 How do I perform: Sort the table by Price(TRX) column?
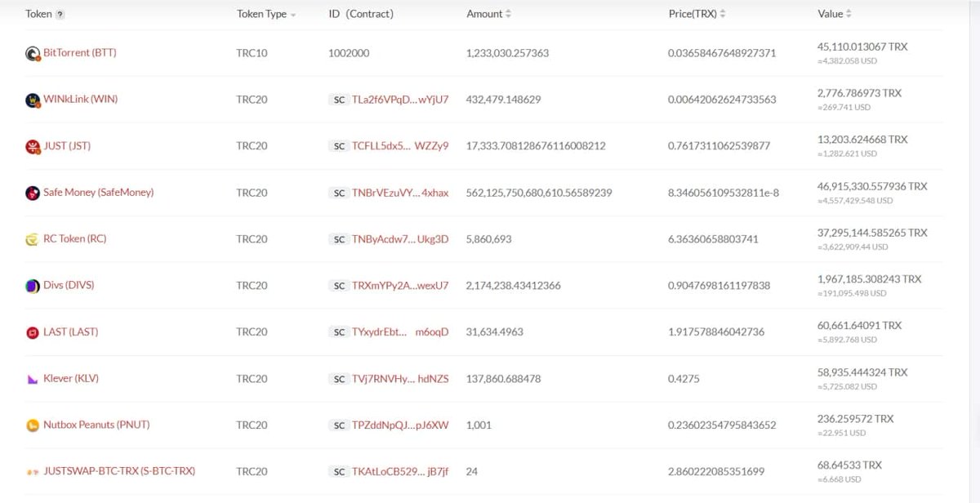[x=723, y=14]
